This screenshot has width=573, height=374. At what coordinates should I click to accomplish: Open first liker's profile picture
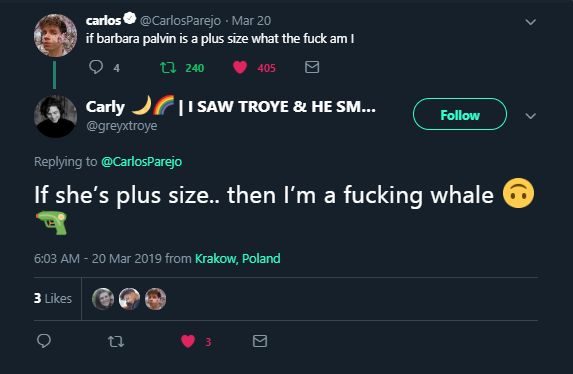103,299
